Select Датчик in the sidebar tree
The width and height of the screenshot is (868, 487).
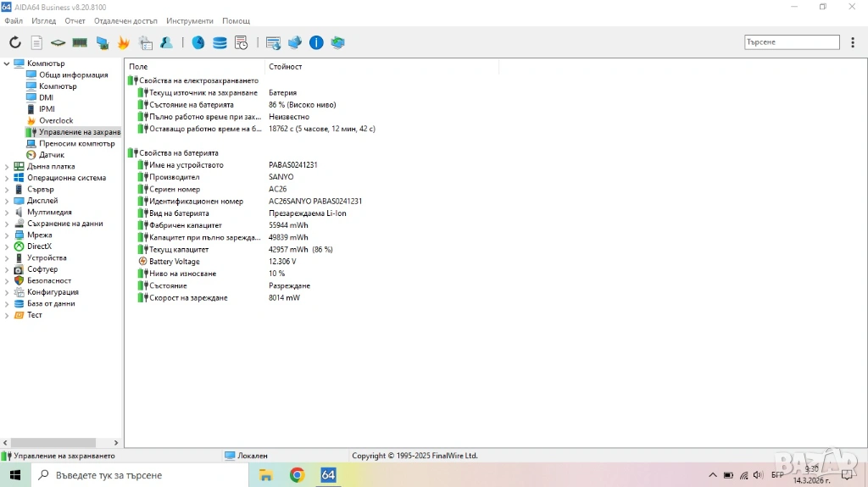pyautogui.click(x=52, y=155)
